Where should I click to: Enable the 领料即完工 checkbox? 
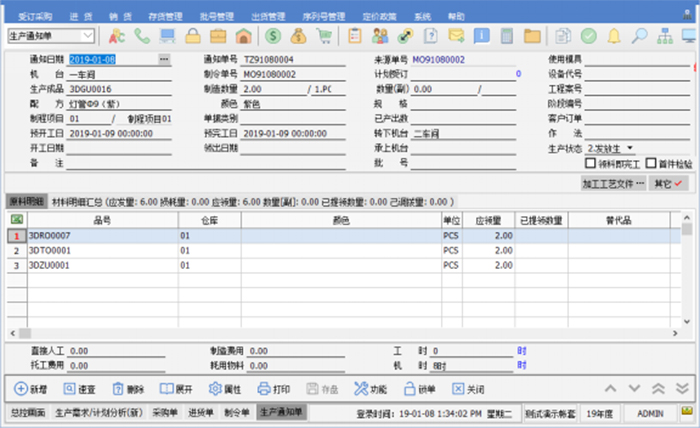point(592,162)
